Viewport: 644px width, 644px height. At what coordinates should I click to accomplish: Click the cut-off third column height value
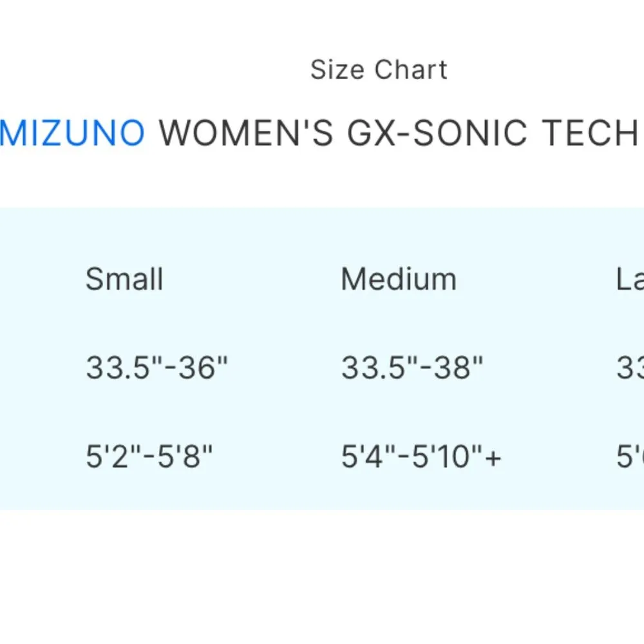(630, 457)
